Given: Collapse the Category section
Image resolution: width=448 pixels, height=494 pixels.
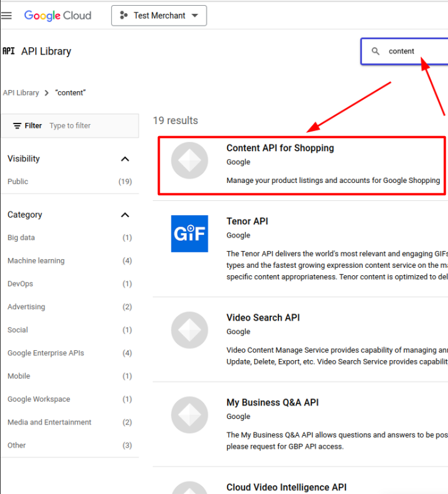Looking at the screenshot, I should [125, 215].
